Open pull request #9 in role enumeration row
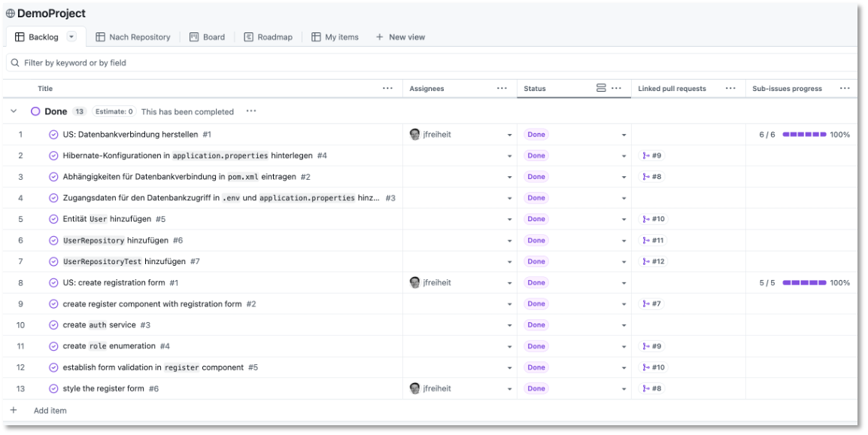 (x=651, y=346)
